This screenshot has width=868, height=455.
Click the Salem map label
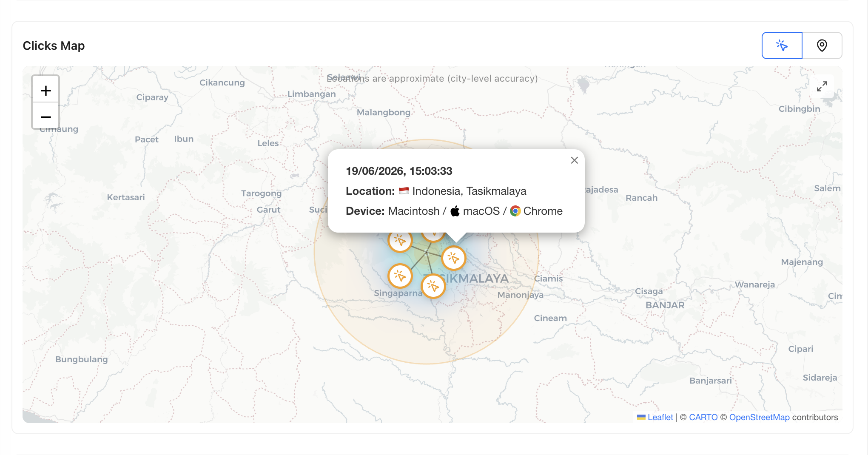[x=827, y=188]
